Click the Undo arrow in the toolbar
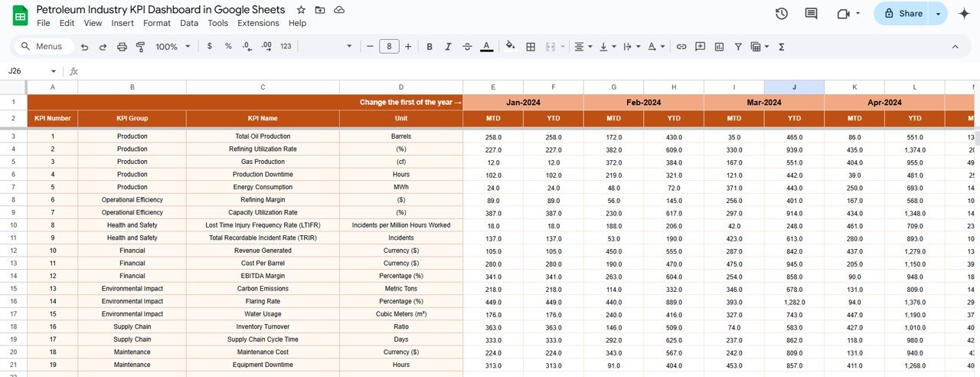 click(x=84, y=47)
